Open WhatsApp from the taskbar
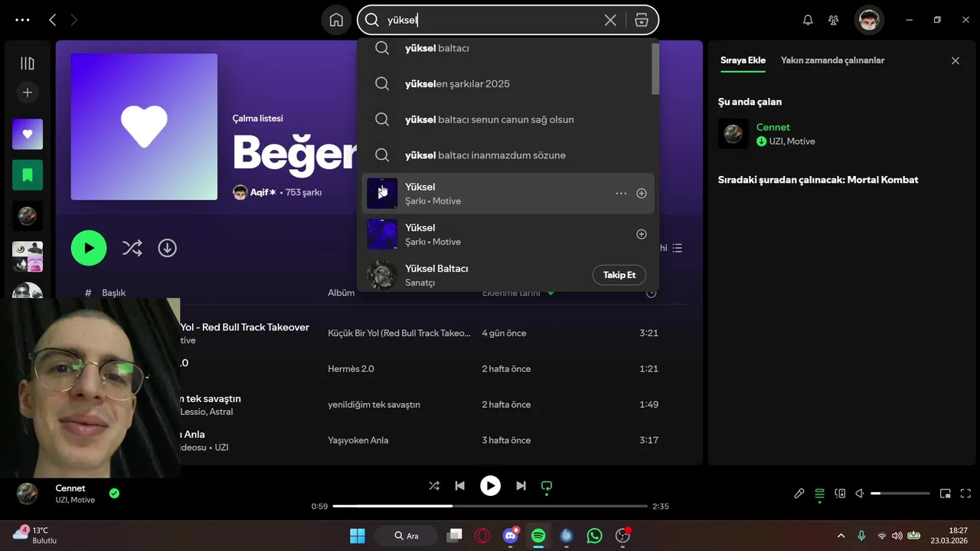The height and width of the screenshot is (551, 980). coord(594,536)
